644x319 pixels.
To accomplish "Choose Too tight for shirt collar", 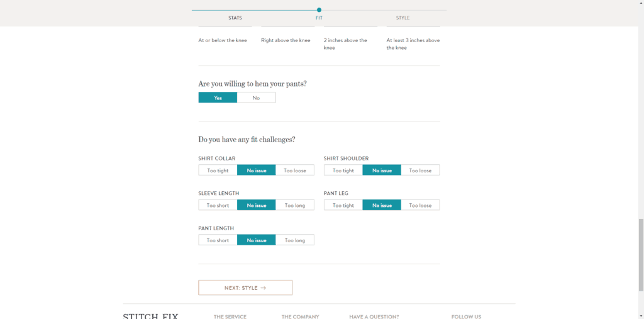I will pos(218,170).
